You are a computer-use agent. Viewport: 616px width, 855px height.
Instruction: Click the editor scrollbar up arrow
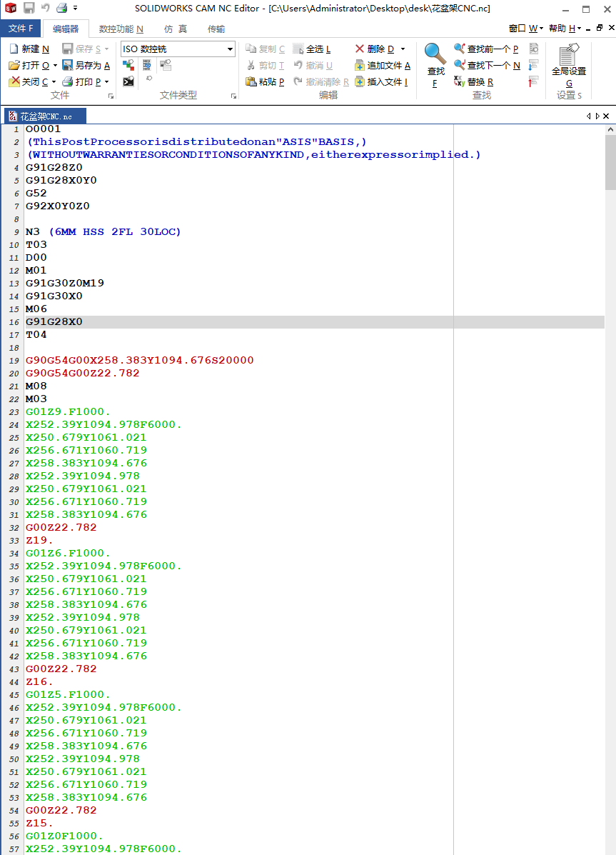point(610,130)
